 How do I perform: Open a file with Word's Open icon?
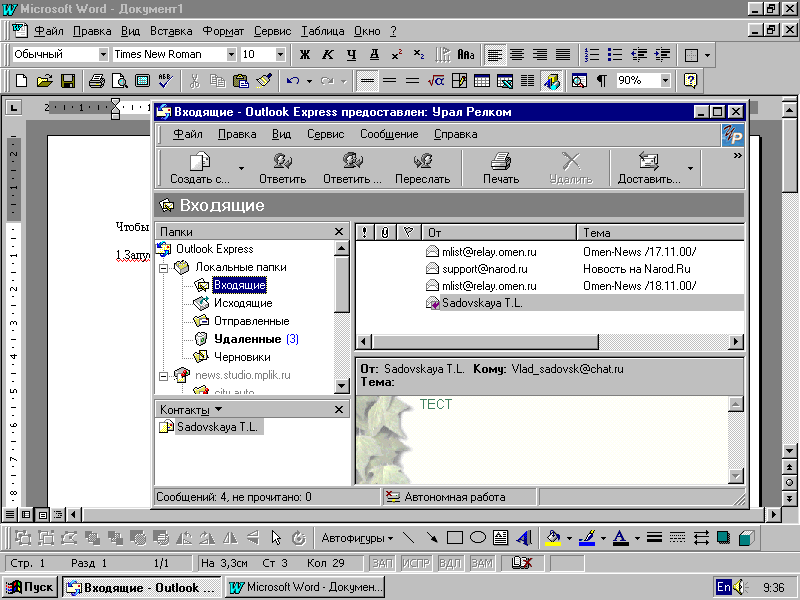[45, 81]
